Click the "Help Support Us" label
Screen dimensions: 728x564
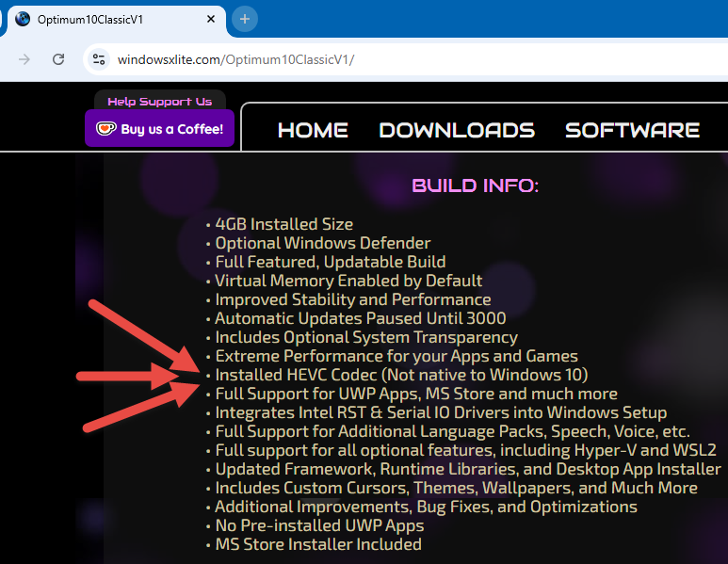[x=159, y=102]
